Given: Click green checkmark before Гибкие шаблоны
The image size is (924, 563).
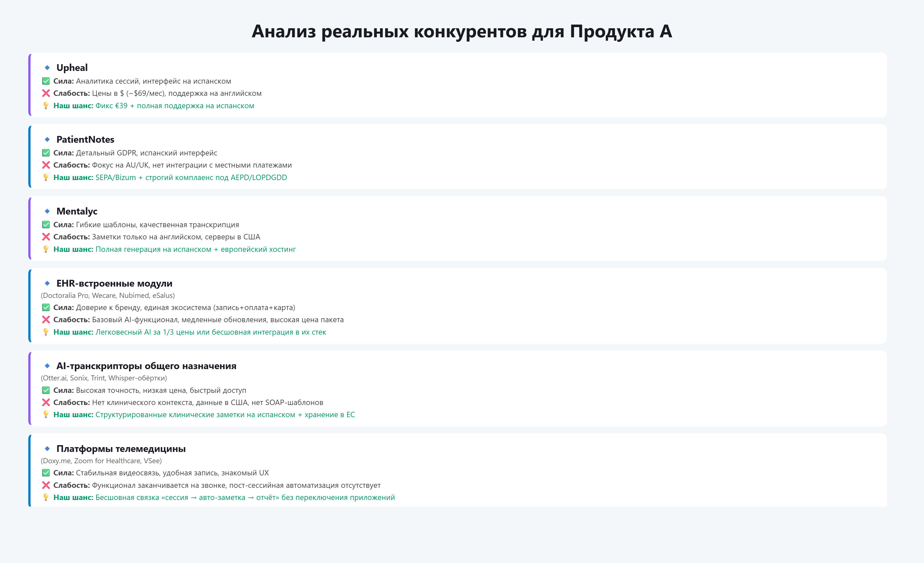Looking at the screenshot, I should point(46,224).
